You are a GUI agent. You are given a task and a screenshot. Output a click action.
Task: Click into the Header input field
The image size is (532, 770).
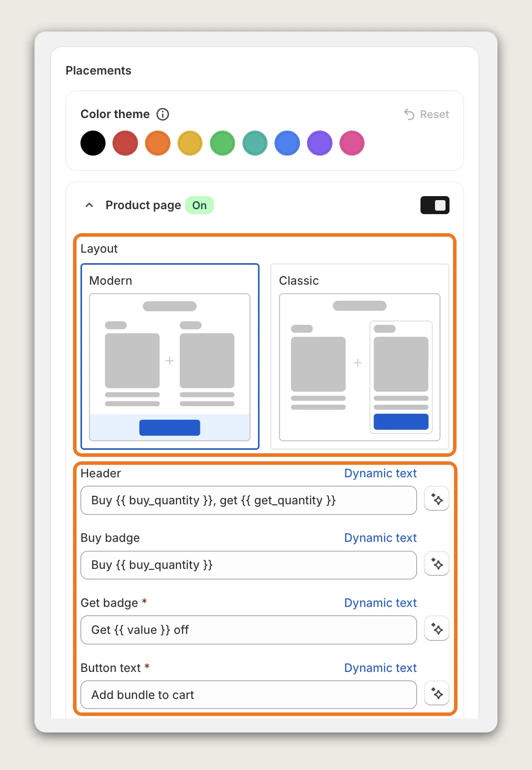tap(248, 500)
